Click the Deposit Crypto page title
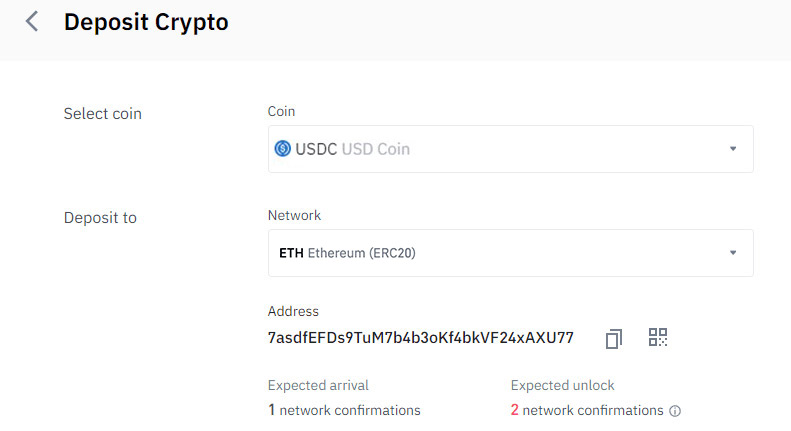791x431 pixels. [x=146, y=22]
